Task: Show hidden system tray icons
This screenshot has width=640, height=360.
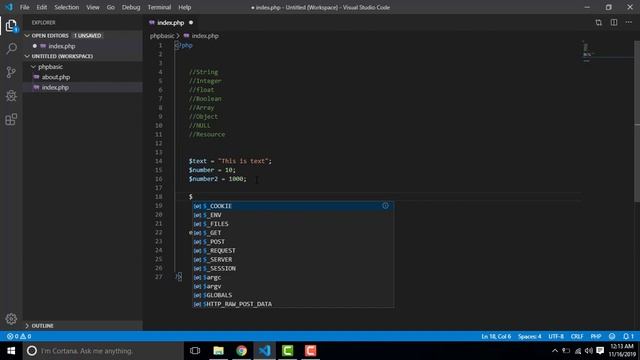Action: [555, 351]
